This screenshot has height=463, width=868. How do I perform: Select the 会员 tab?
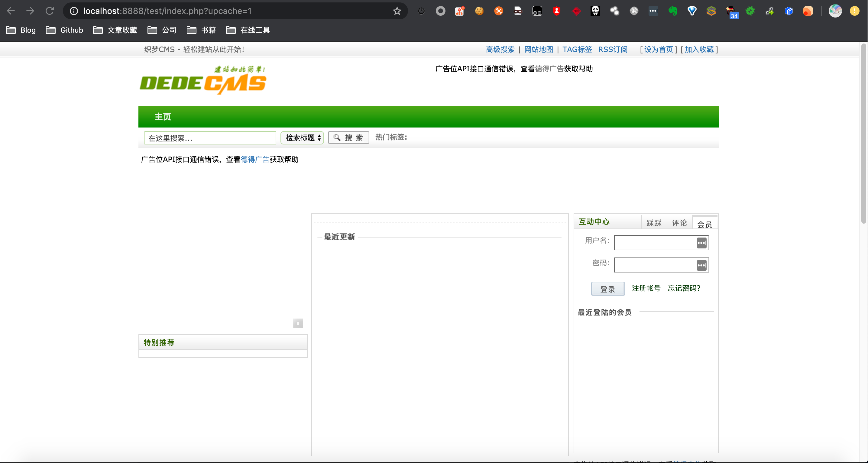[704, 224]
